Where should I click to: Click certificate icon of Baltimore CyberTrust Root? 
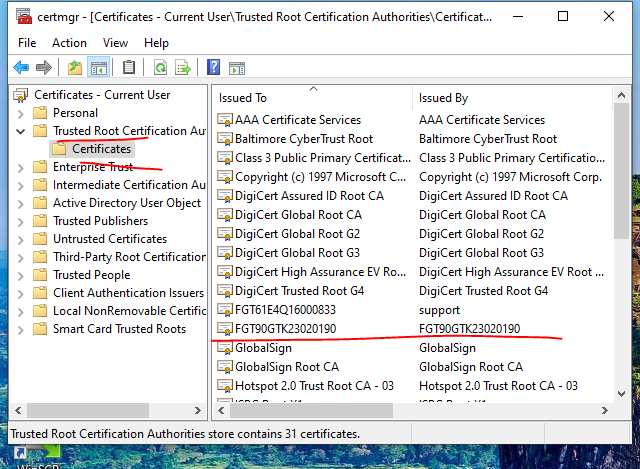click(x=225, y=139)
